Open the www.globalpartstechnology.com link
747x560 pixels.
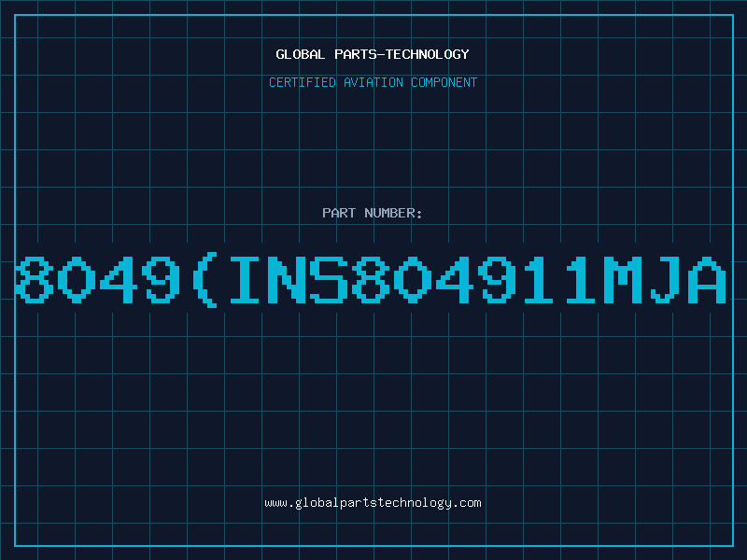[x=373, y=503]
